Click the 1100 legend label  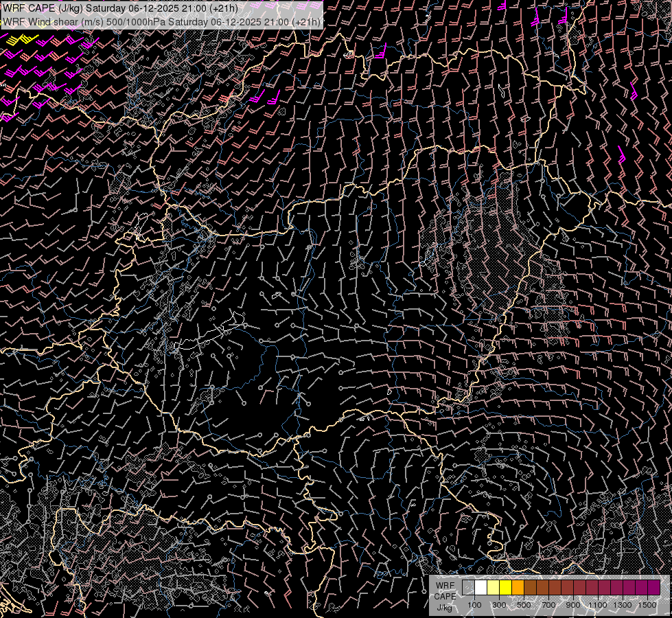[597, 605]
